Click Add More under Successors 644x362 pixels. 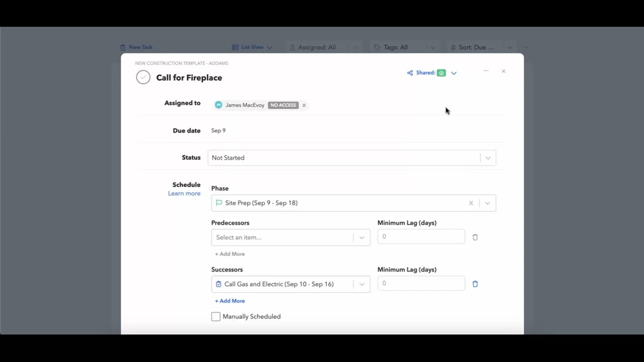pyautogui.click(x=230, y=301)
